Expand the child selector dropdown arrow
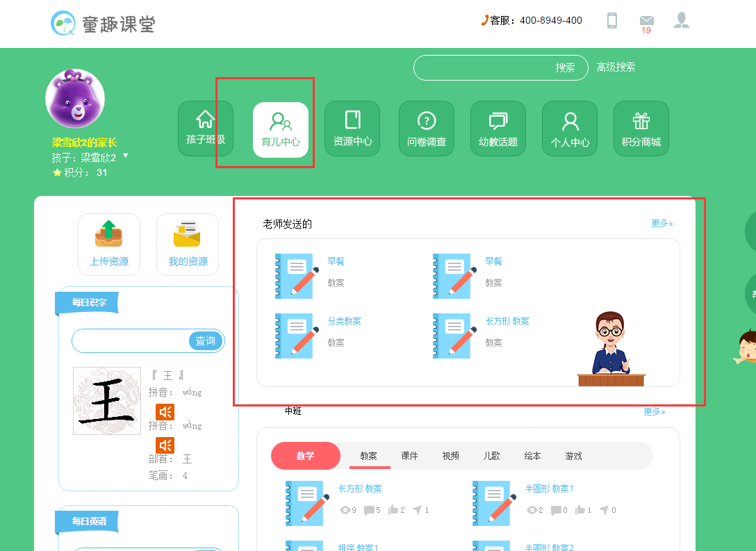Viewport: 756px width, 551px height. pos(126,156)
